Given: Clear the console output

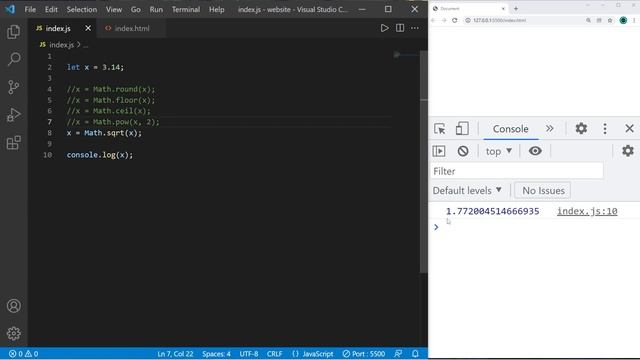Looking at the screenshot, I should 463,151.
